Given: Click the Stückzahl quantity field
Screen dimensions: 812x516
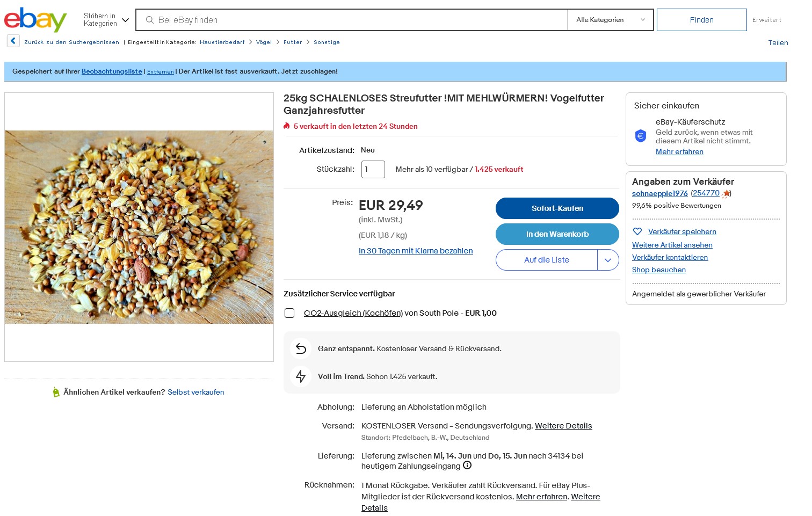Looking at the screenshot, I should click(373, 169).
